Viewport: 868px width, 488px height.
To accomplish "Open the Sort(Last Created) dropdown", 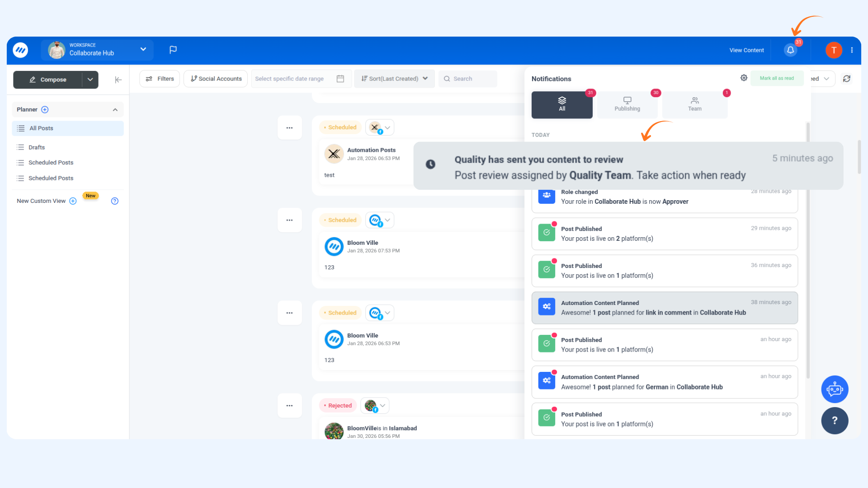I will coord(394,79).
